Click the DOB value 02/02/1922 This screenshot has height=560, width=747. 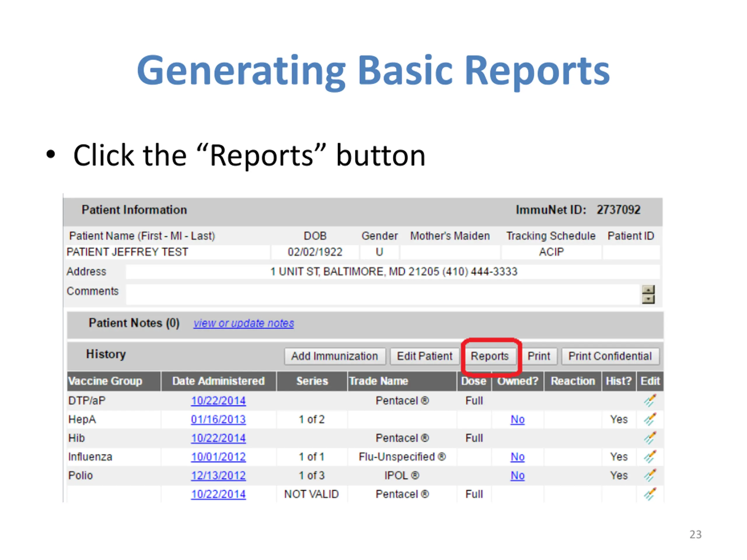[315, 252]
